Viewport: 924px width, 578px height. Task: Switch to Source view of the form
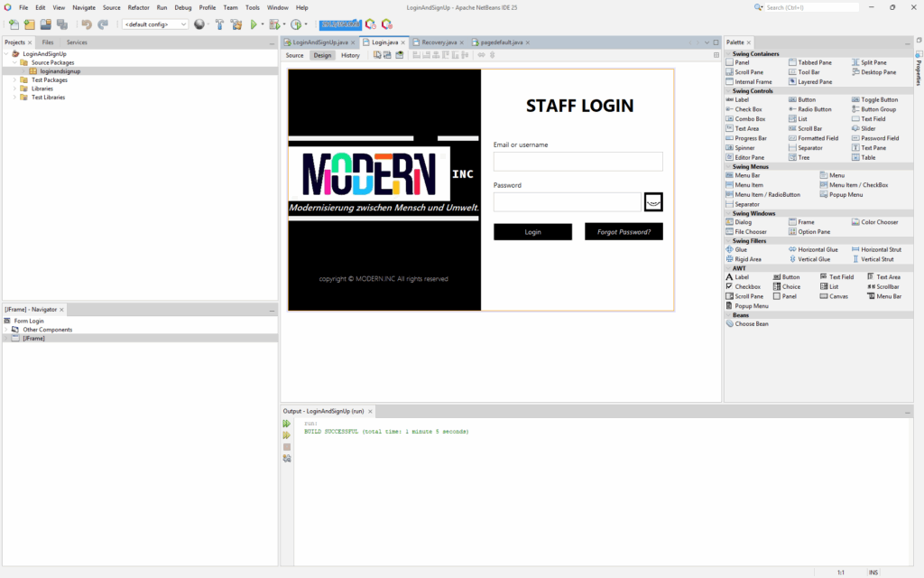click(295, 55)
